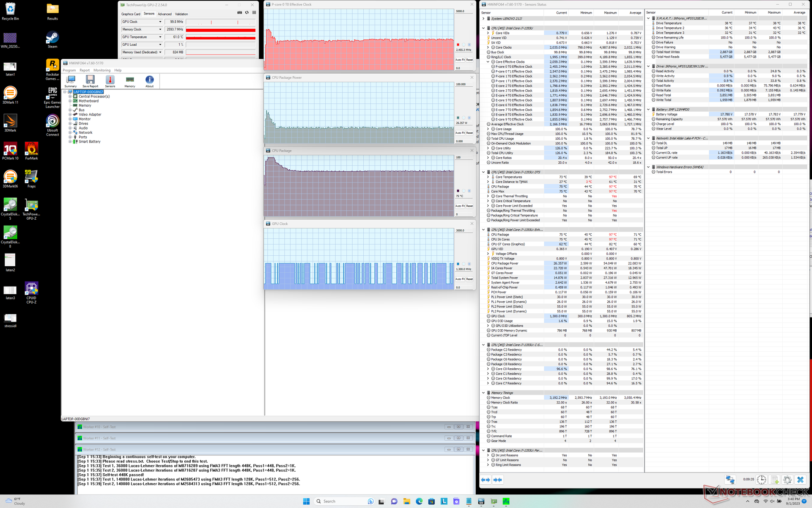Open the Monitoring menu in HWiNFO
Image resolution: width=812 pixels, height=508 pixels.
pos(101,70)
